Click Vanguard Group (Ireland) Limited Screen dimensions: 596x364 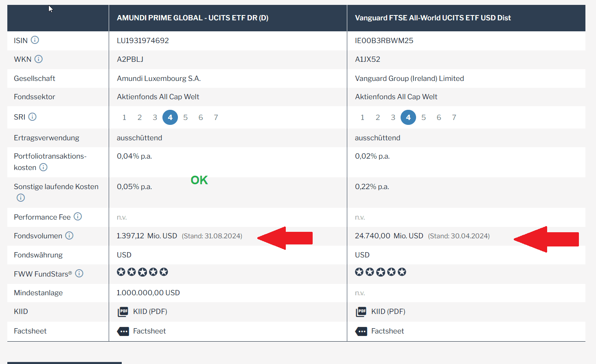[410, 78]
